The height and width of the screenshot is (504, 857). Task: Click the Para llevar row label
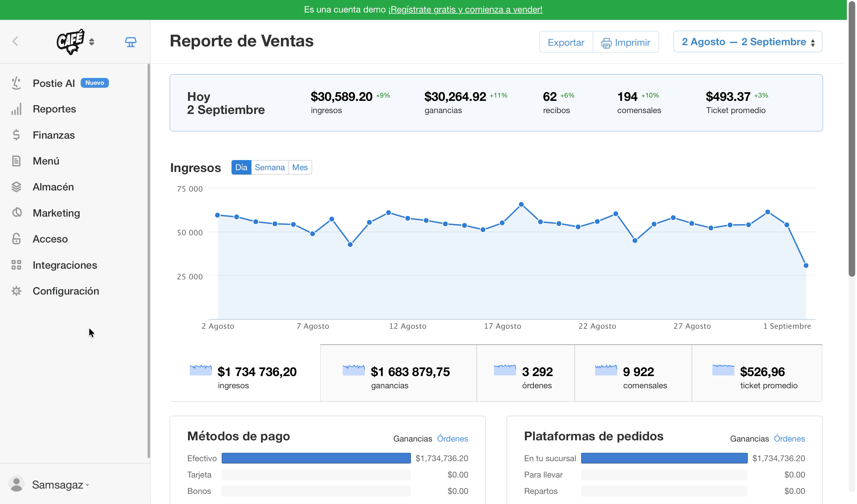(543, 475)
